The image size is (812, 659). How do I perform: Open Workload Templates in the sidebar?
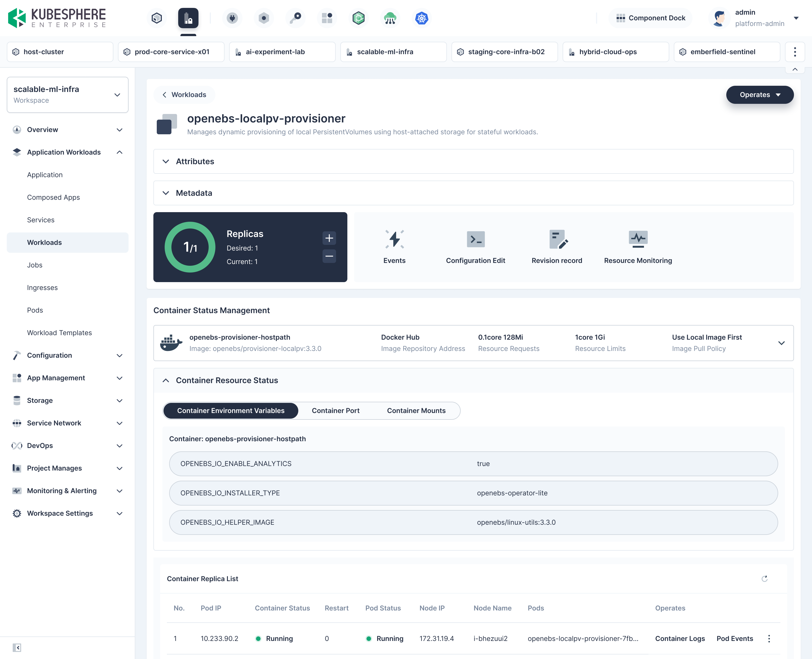click(x=59, y=333)
